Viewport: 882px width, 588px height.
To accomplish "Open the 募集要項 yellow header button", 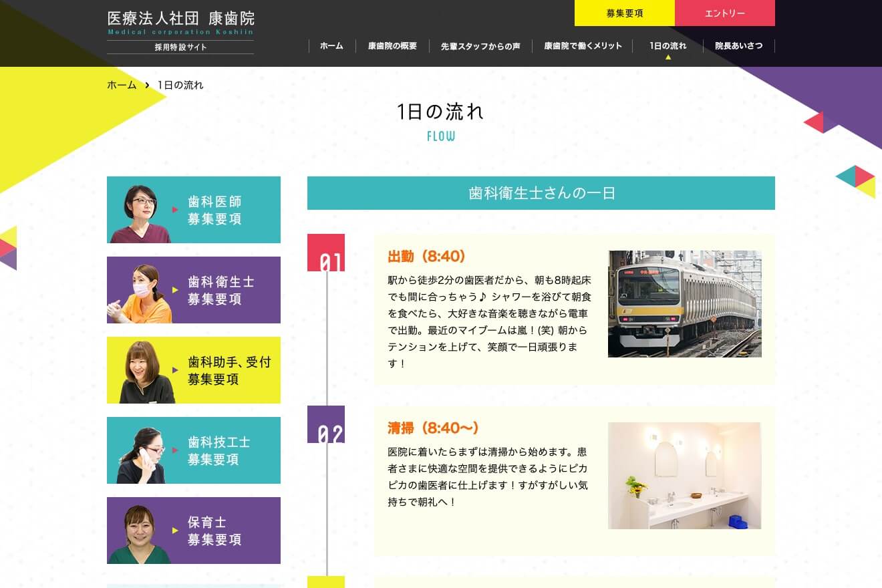I will 625,13.
